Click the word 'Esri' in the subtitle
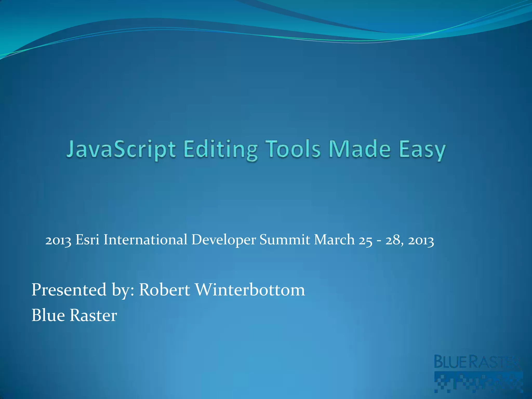532x399 pixels. click(x=87, y=240)
